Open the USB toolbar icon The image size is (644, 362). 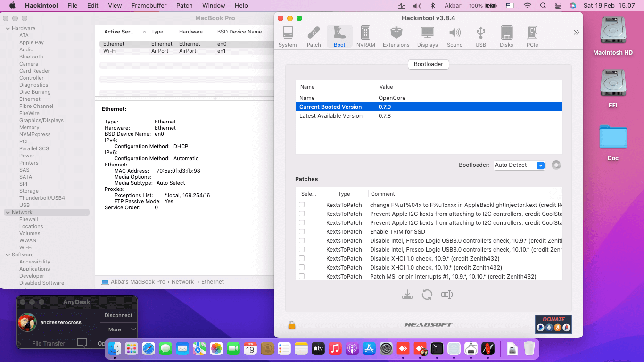click(x=480, y=37)
